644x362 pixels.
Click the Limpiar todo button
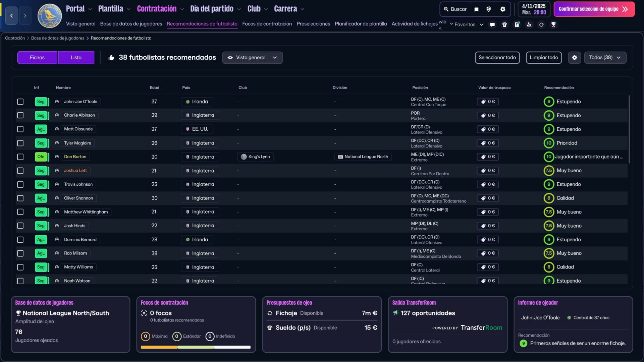tap(544, 57)
